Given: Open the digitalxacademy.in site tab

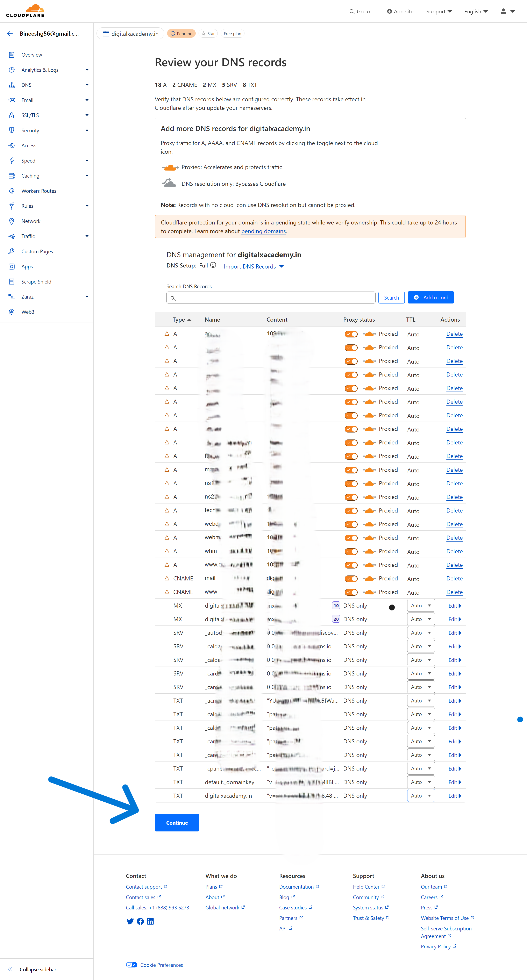Looking at the screenshot, I should 130,34.
